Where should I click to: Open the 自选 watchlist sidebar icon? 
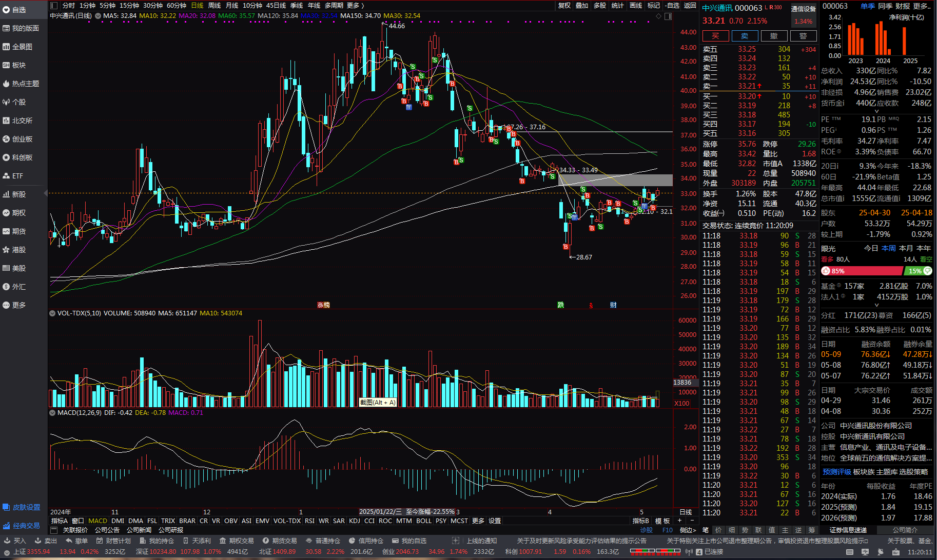pos(6,10)
